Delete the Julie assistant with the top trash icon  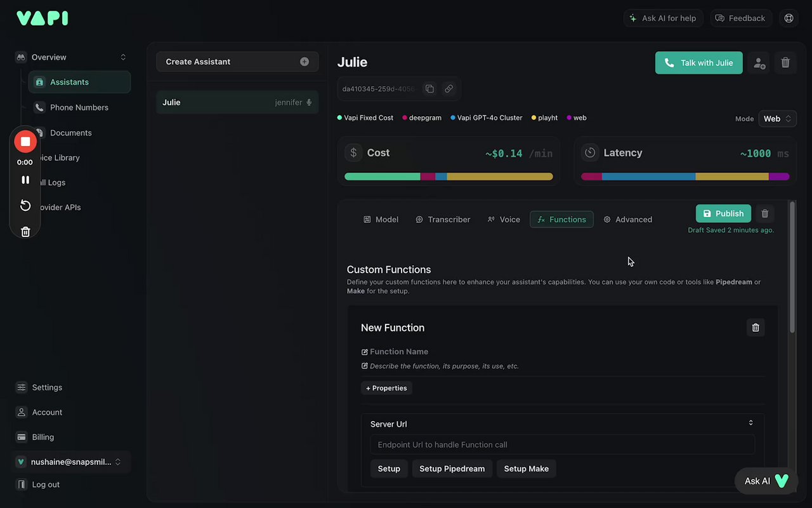(x=785, y=63)
